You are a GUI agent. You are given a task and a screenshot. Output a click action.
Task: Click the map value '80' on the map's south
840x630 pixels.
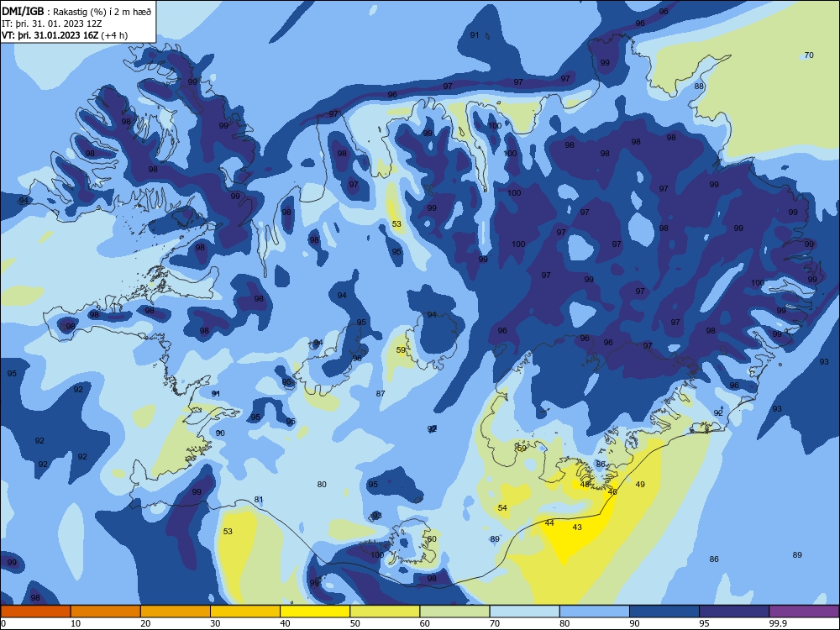pos(322,485)
